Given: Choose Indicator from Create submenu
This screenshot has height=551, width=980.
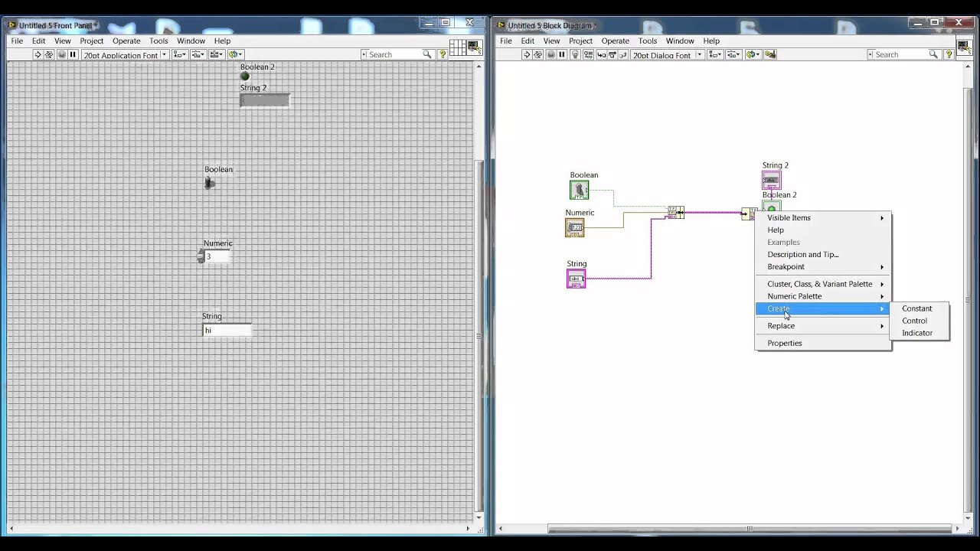Looking at the screenshot, I should click(x=920, y=333).
